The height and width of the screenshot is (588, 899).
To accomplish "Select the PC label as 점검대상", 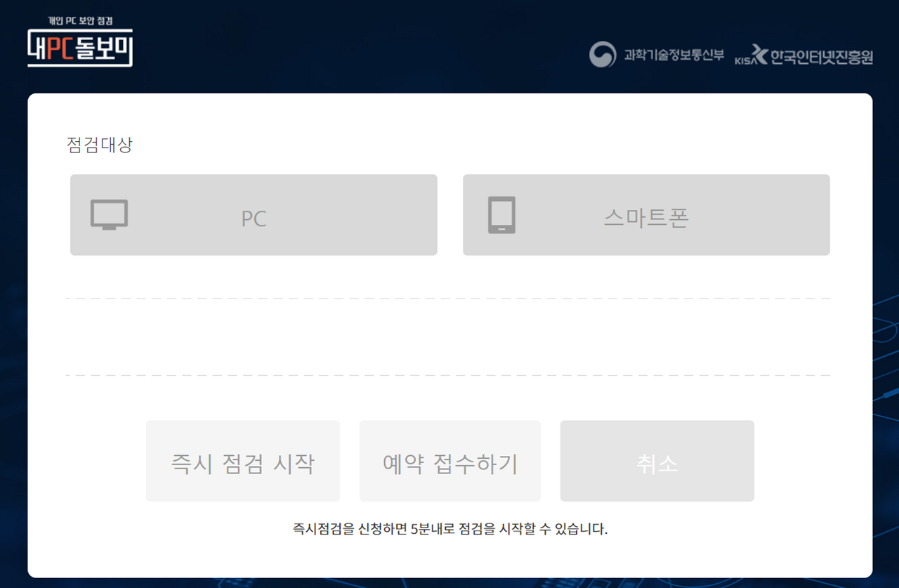I will 254,218.
